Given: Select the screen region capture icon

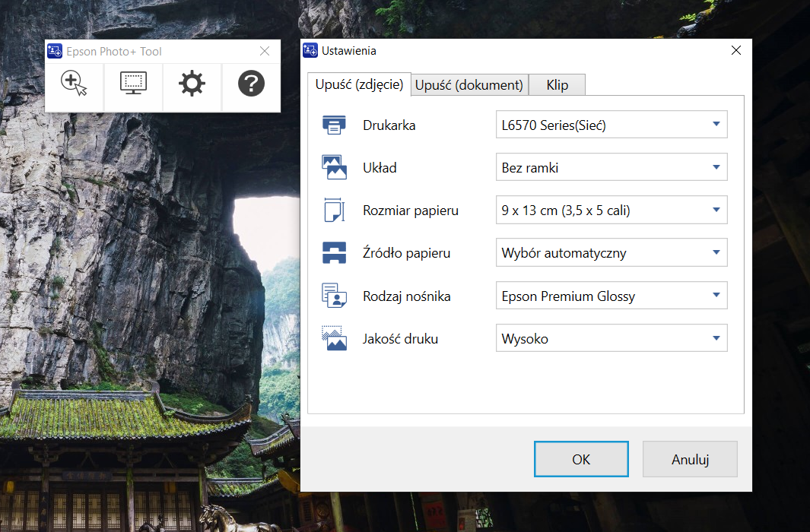Looking at the screenshot, I should pos(133,84).
